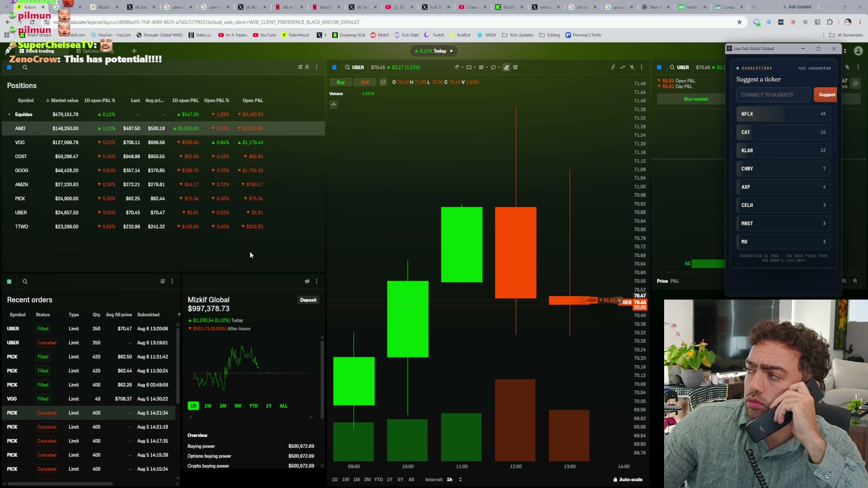Toggle Auto-scale on the chart

[627, 479]
